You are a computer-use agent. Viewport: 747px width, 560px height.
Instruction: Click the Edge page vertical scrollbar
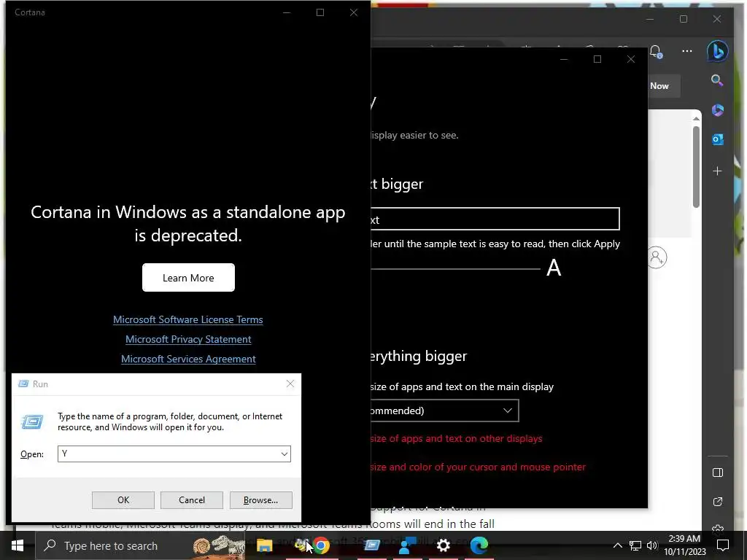click(x=696, y=167)
